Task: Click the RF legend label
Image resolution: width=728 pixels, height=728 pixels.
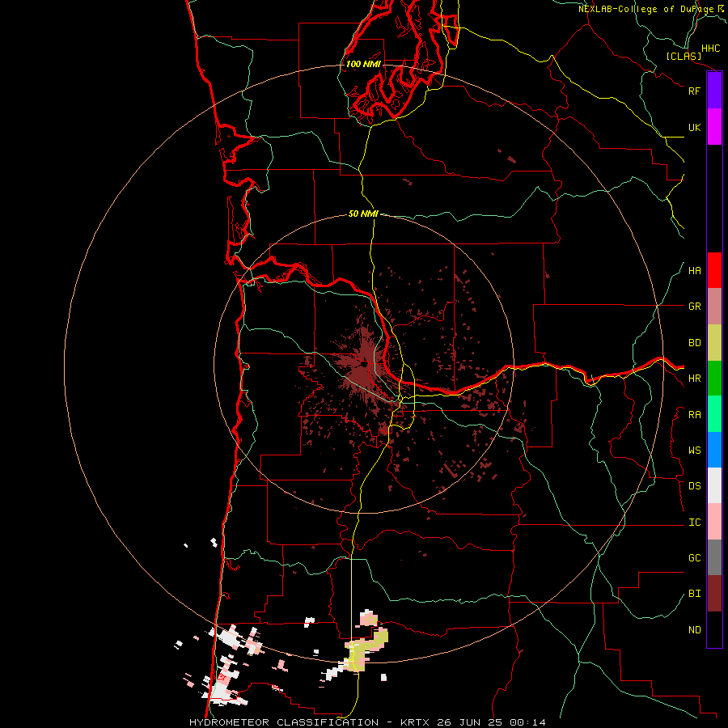Action: coord(694,91)
